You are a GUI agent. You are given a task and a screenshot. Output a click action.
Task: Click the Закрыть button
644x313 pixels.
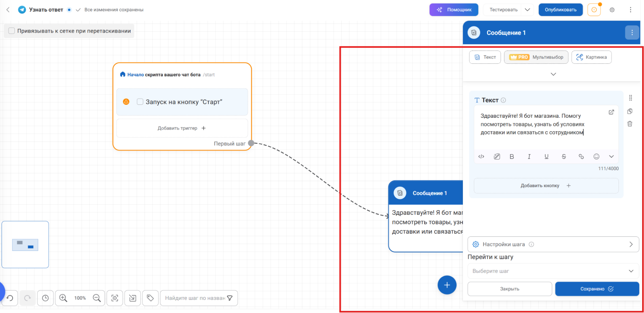510,289
